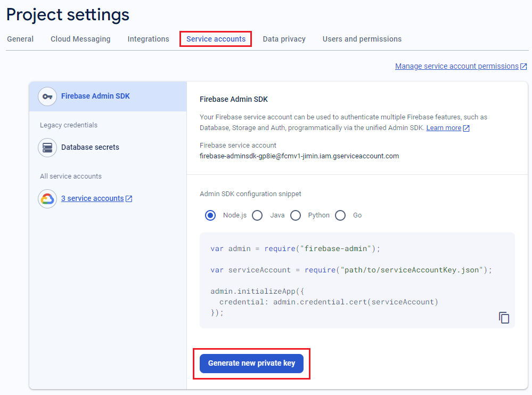Click the Project settings heading
The height and width of the screenshot is (395, 532).
(68, 15)
